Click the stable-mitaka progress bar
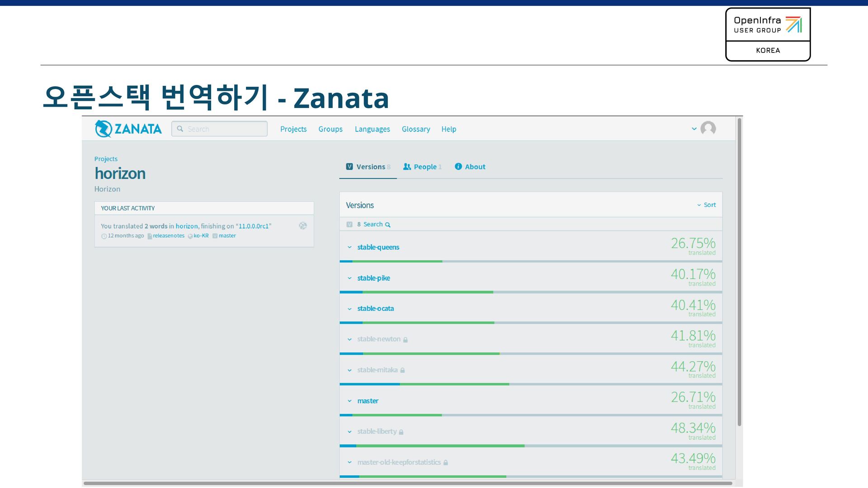The image size is (868, 488). click(x=531, y=384)
